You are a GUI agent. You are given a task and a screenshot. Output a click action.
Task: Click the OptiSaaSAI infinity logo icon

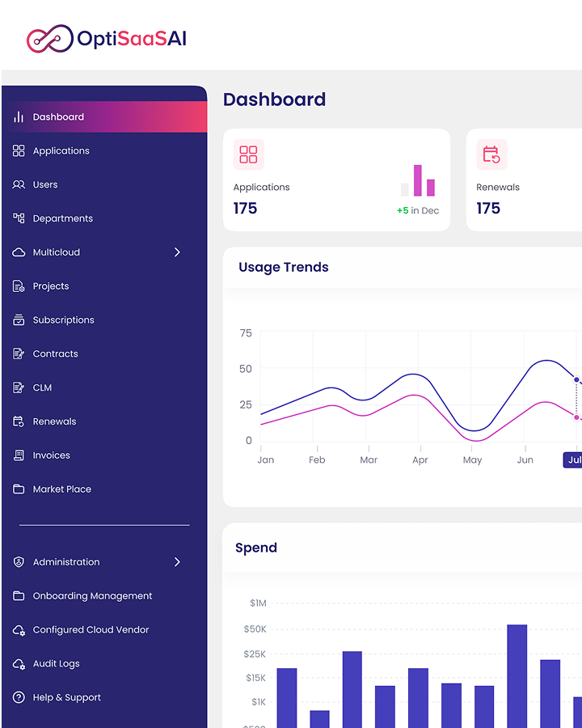click(49, 38)
